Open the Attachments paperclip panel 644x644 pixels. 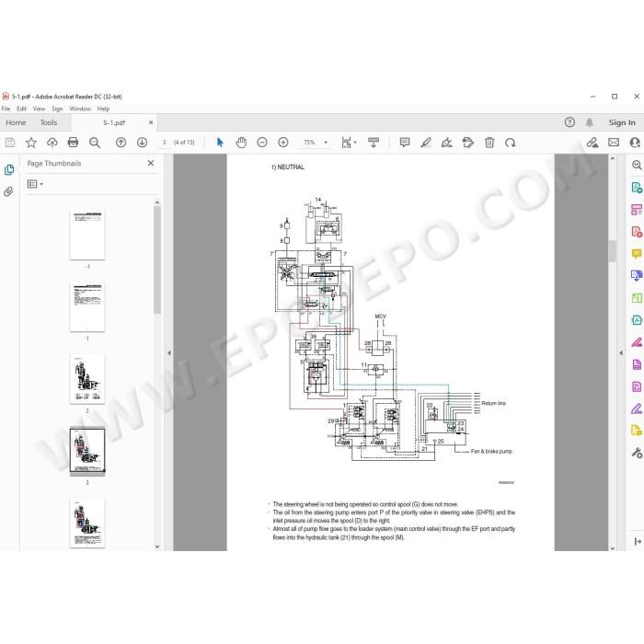click(8, 191)
